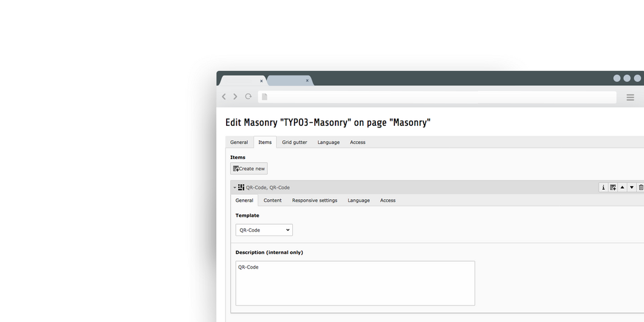Collapse the QR-Code item with the triangle
The height and width of the screenshot is (322, 644).
pos(235,188)
